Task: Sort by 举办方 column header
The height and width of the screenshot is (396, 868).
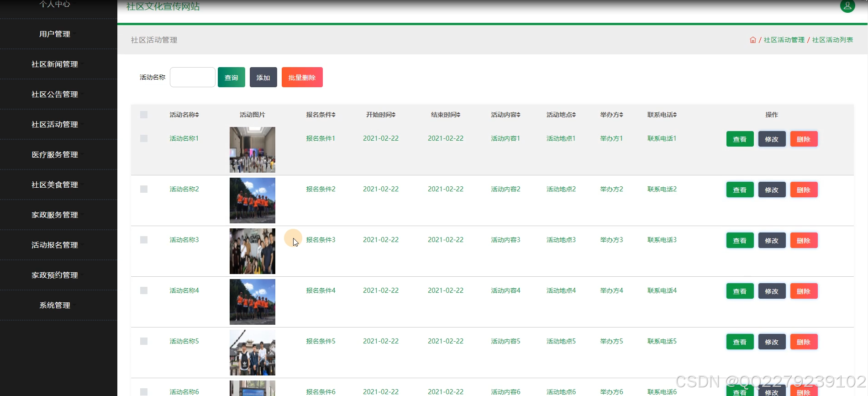Action: tap(611, 115)
